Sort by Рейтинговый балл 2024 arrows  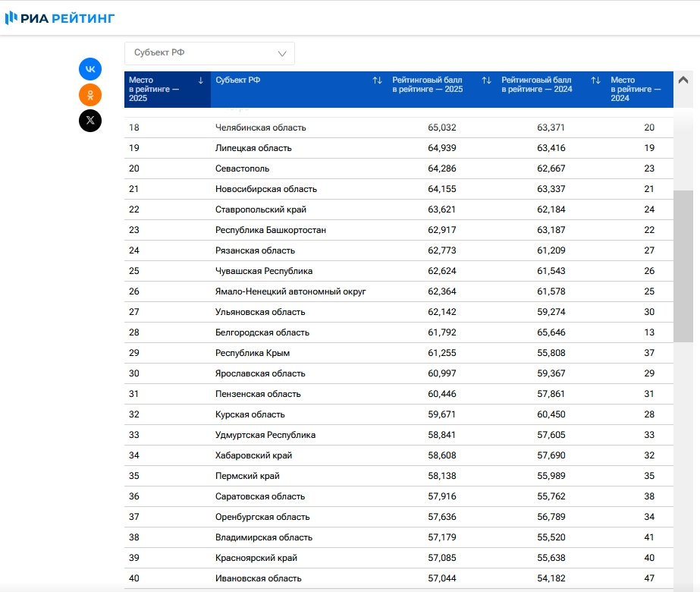[x=595, y=80]
